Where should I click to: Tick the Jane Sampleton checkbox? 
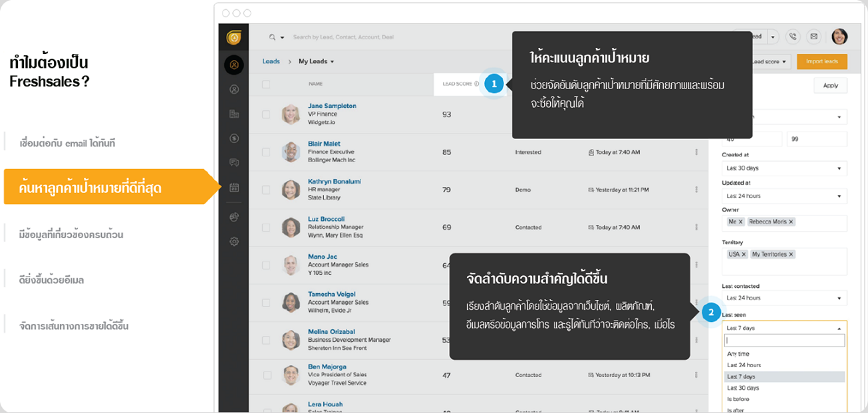point(266,114)
